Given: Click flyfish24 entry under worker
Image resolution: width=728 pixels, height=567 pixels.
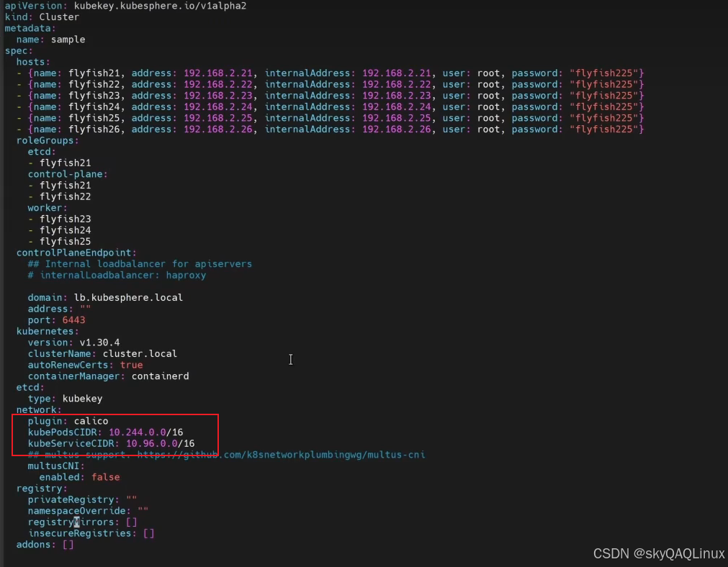Looking at the screenshot, I should [x=65, y=230].
